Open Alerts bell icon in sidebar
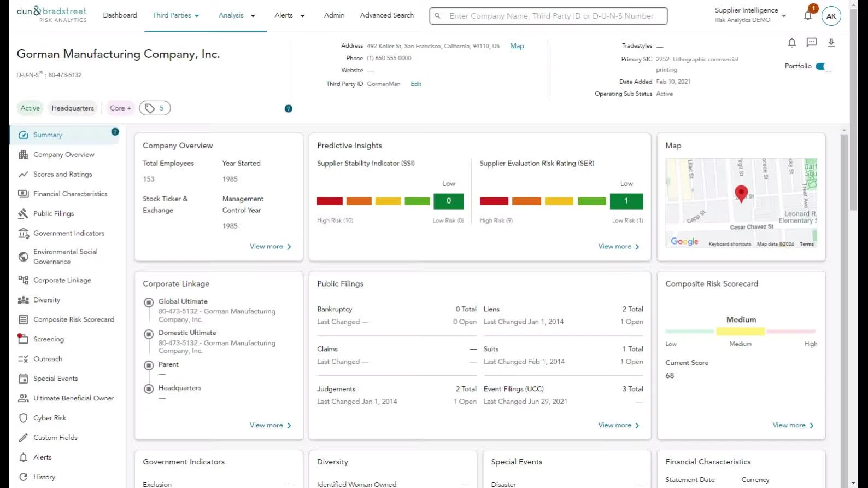Screen dimensions: 868x488 click(x=23, y=458)
